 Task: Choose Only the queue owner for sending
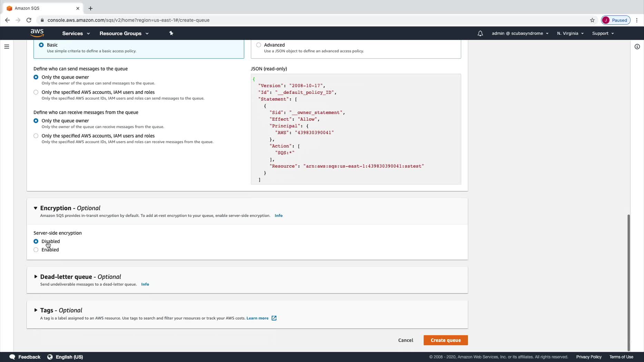pos(36,77)
